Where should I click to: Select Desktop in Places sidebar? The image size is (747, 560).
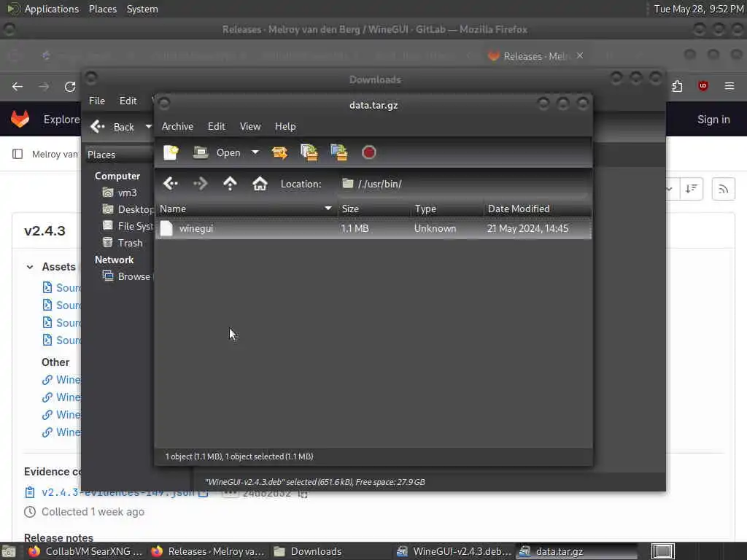pos(128,209)
